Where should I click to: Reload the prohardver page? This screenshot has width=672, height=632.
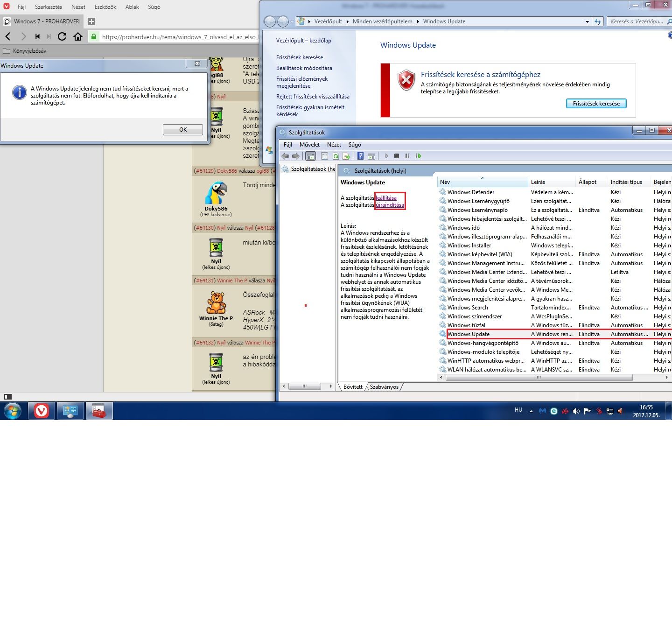pos(62,36)
